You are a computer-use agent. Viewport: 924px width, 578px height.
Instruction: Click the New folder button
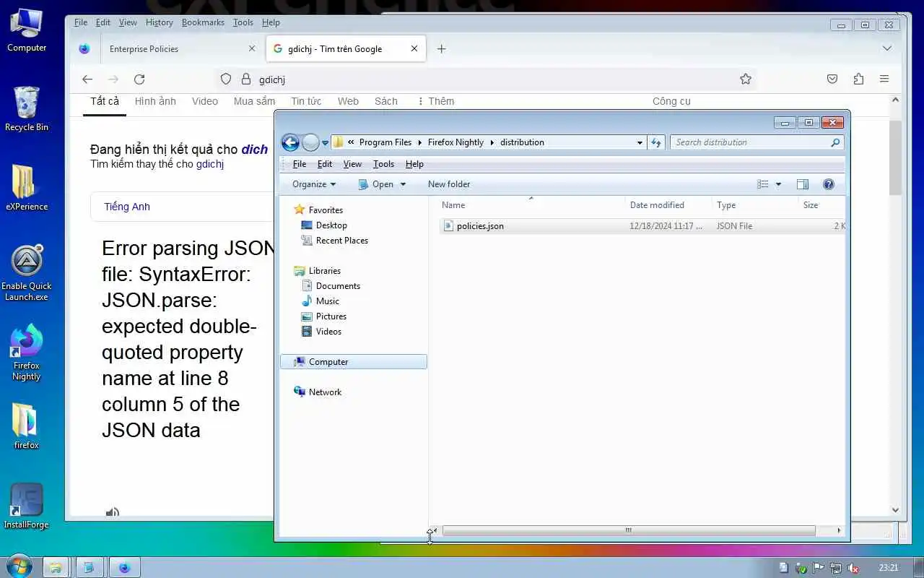pos(449,184)
